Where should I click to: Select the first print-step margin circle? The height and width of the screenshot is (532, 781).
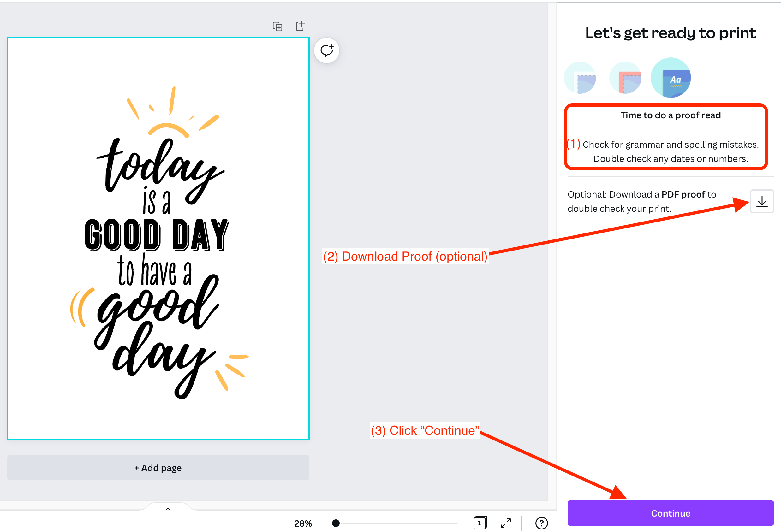[x=580, y=78]
